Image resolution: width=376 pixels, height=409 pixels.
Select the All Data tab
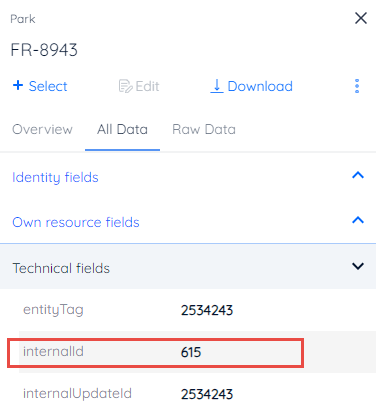[122, 129]
